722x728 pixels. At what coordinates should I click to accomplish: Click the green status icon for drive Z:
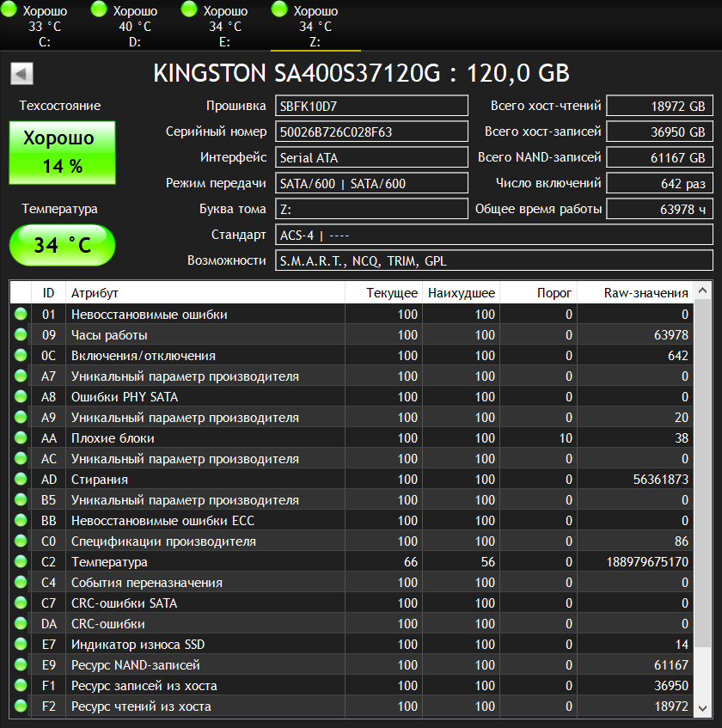pyautogui.click(x=279, y=10)
